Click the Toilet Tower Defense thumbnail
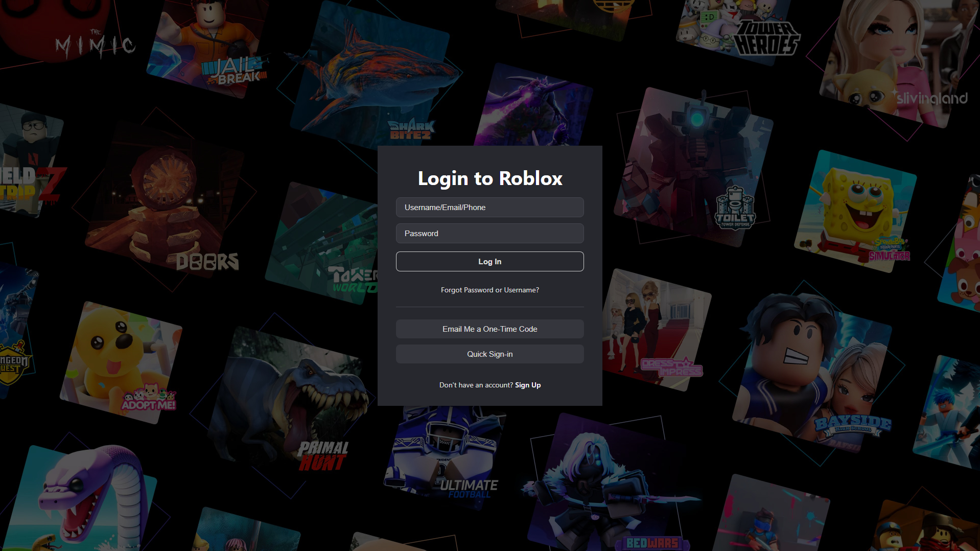980x551 pixels. (694, 166)
